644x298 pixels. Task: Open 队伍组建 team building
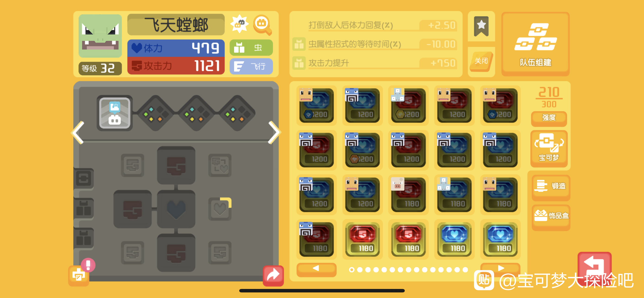(536, 44)
